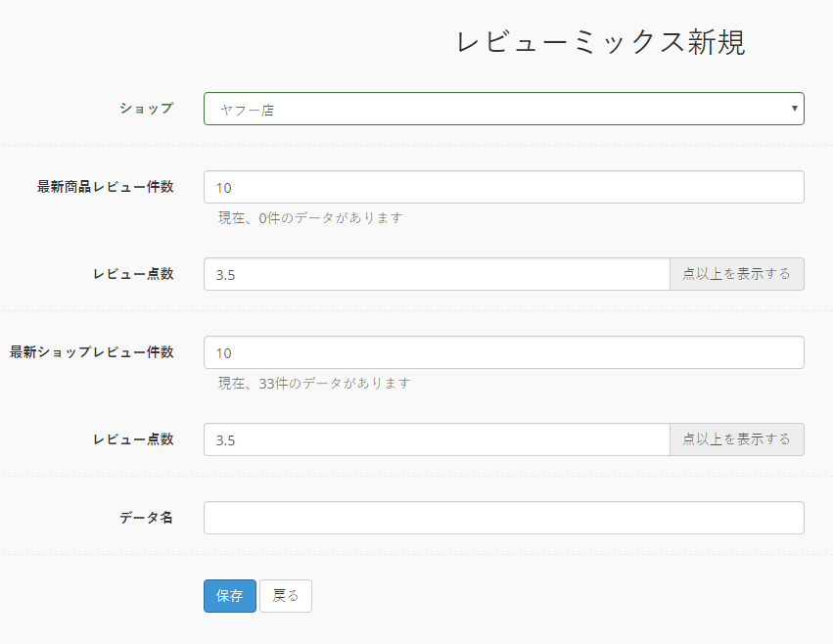Click the 点以上を表示する addon for shop reviews
This screenshot has width=833, height=644.
(x=737, y=439)
